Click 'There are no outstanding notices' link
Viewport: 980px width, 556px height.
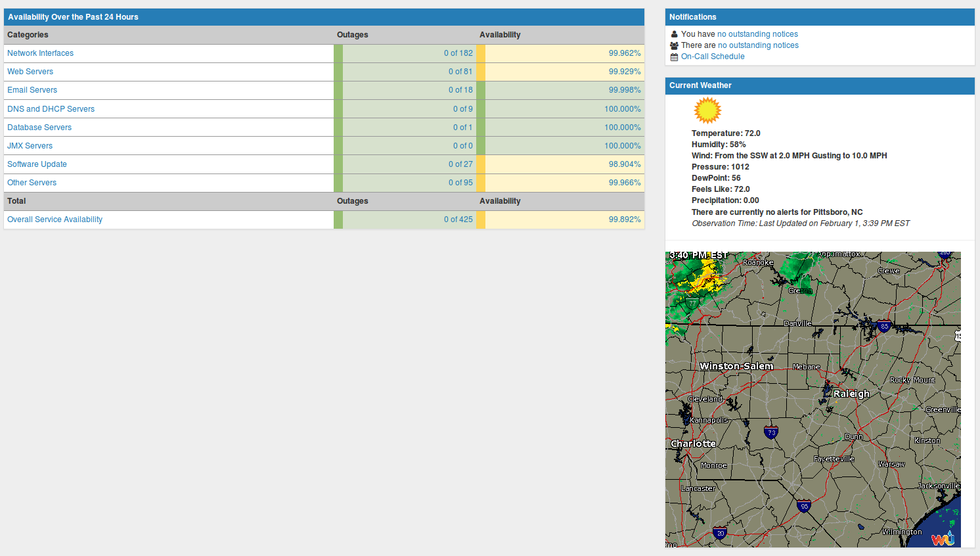(x=758, y=45)
